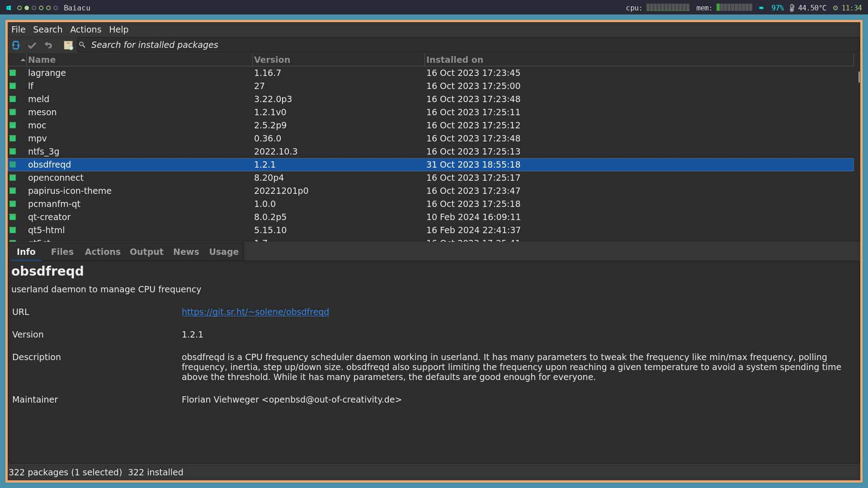Click first workspace circle in top bar
868x488 pixels.
(x=19, y=8)
